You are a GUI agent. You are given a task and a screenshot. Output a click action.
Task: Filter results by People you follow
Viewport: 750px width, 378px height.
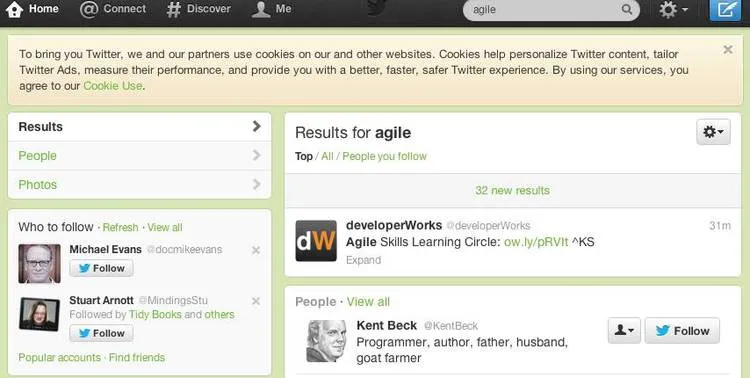[385, 156]
